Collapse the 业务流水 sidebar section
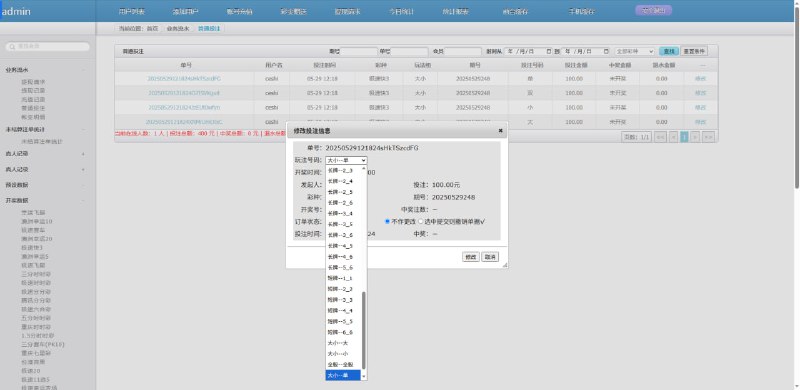 [83, 70]
